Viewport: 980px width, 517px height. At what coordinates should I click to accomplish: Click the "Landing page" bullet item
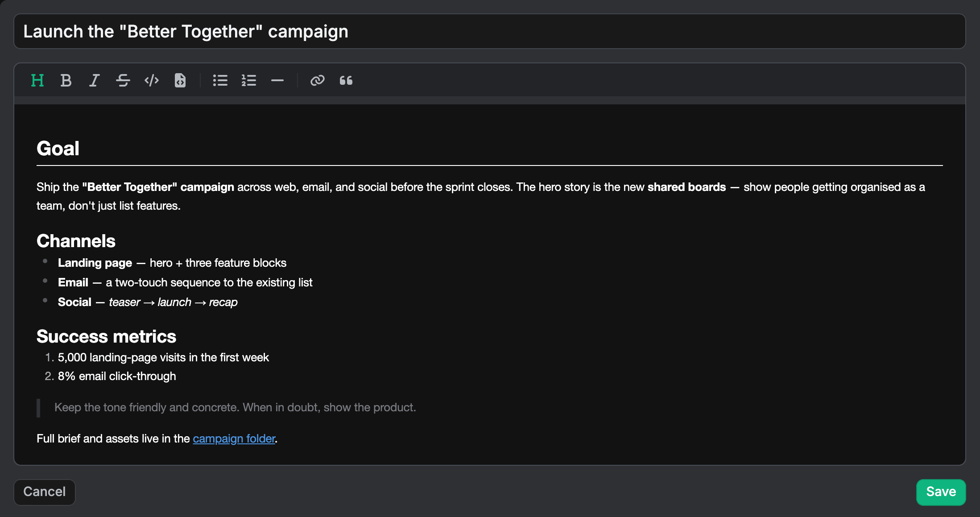click(172, 263)
